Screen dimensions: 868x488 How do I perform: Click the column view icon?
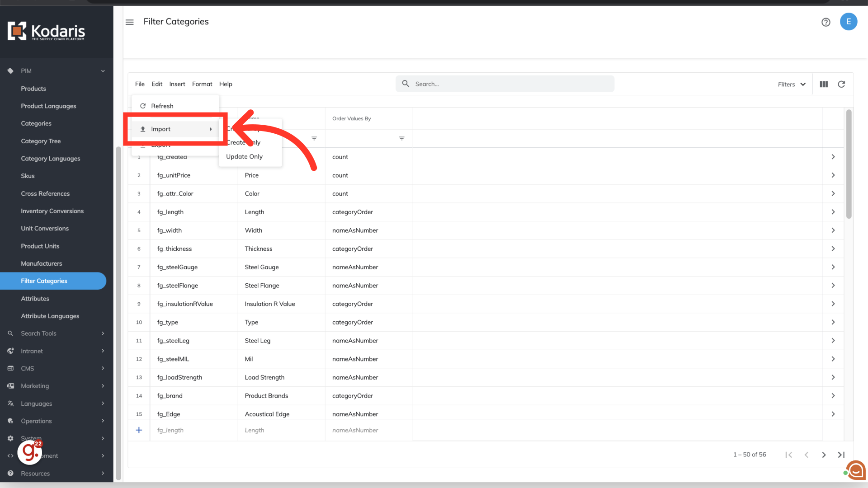click(x=824, y=84)
